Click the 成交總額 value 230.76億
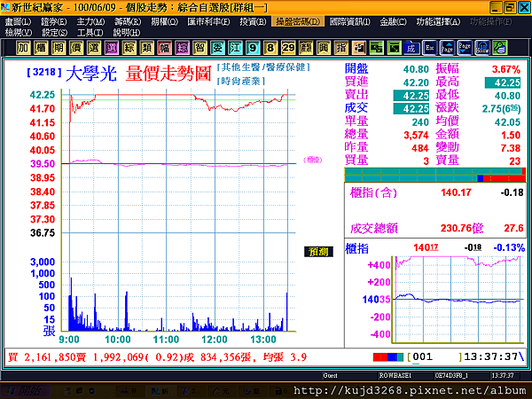 (462, 228)
